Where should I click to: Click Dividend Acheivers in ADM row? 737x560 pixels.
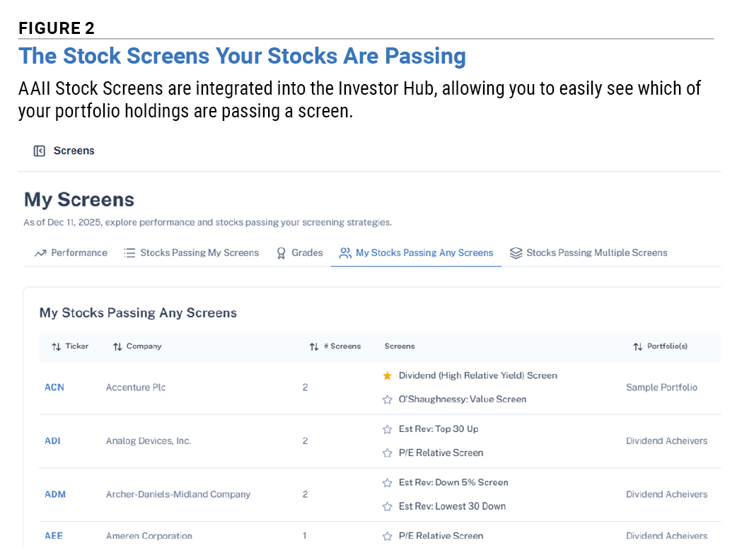pyautogui.click(x=666, y=495)
